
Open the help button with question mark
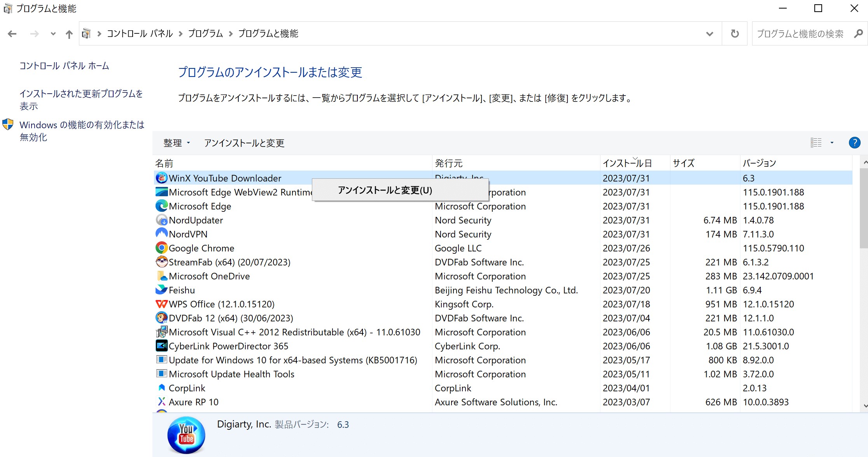point(854,143)
